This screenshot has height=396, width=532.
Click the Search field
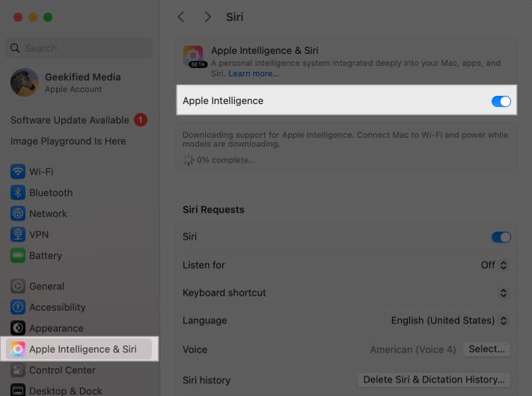(79, 48)
